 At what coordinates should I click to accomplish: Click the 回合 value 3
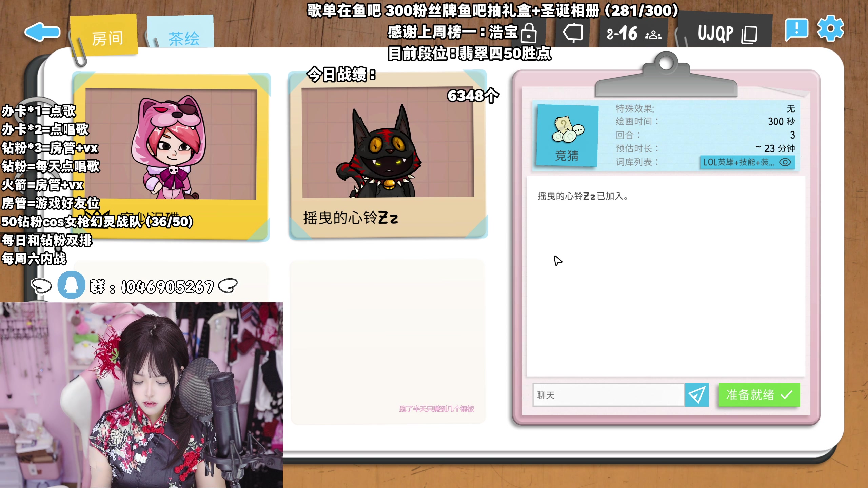792,135
